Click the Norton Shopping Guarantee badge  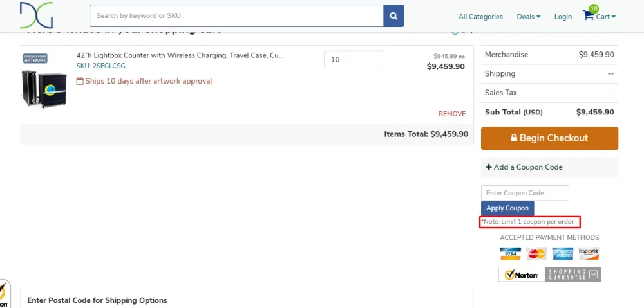pos(549,275)
